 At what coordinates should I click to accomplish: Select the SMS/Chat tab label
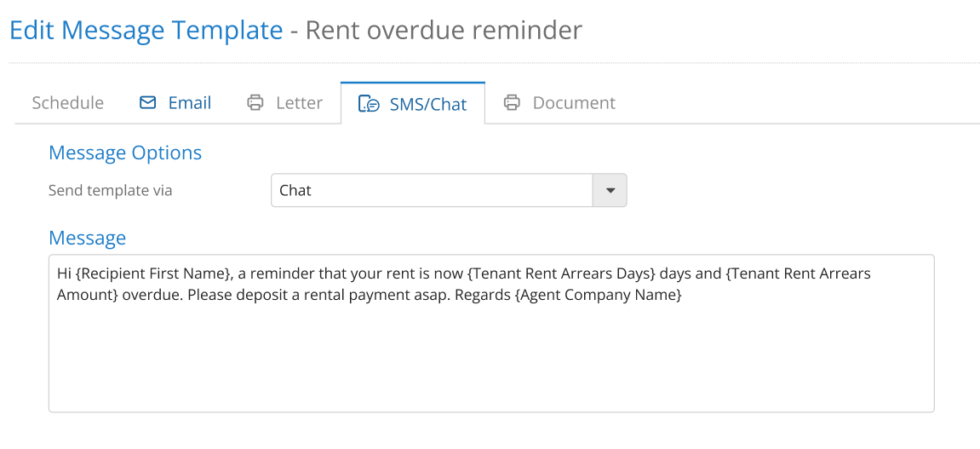[427, 104]
